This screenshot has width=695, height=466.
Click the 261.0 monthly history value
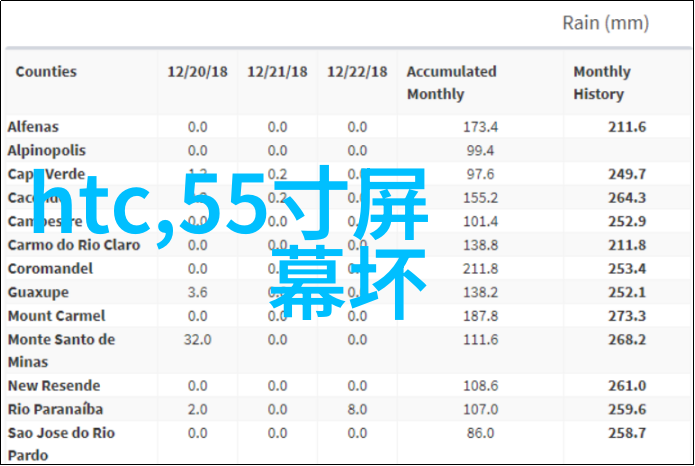[x=627, y=386]
